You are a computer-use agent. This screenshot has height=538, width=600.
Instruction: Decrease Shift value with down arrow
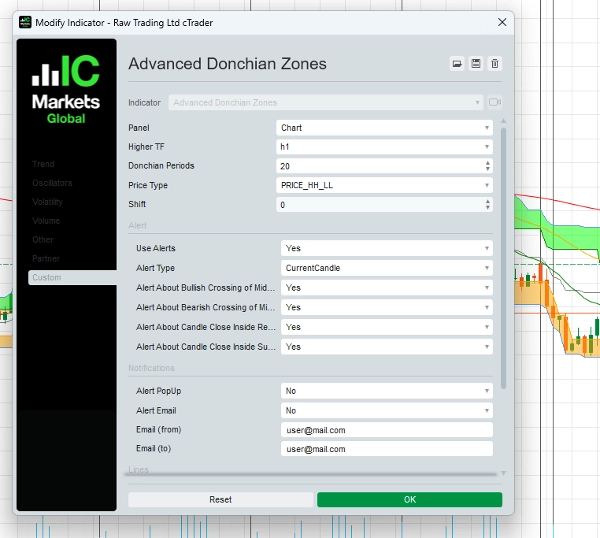tap(487, 208)
